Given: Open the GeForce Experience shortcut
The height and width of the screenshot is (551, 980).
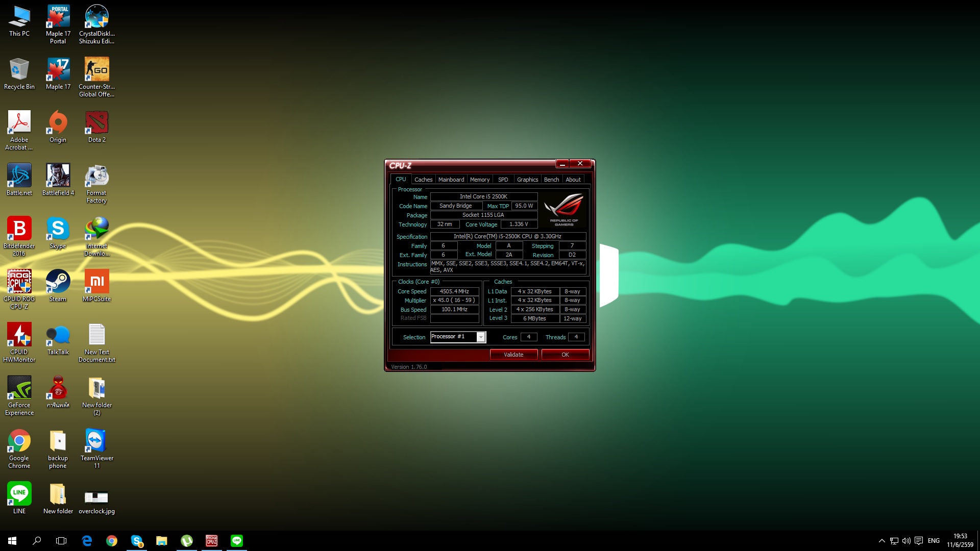Looking at the screenshot, I should tap(19, 388).
